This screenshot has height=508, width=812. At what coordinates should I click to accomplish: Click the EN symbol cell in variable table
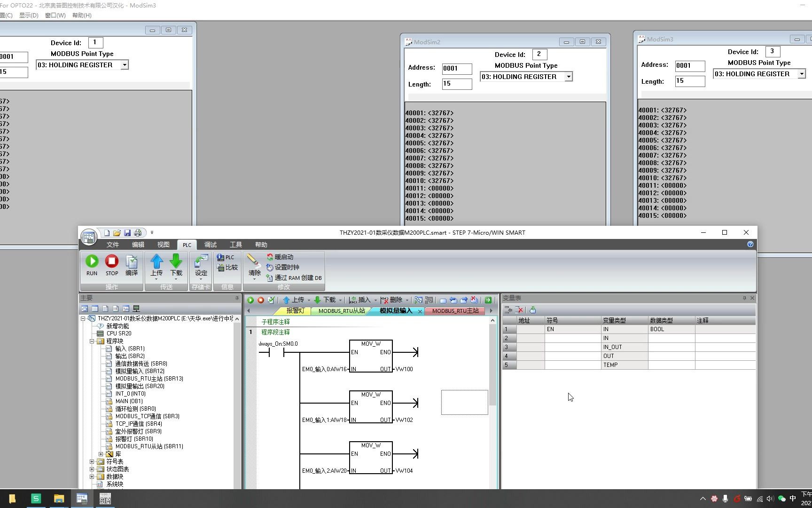coord(573,329)
